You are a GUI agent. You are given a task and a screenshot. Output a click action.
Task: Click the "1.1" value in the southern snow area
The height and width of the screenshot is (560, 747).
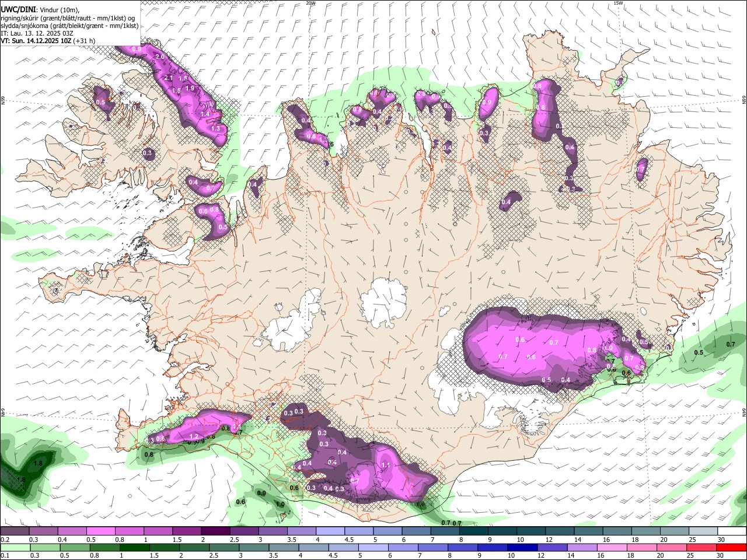point(386,465)
